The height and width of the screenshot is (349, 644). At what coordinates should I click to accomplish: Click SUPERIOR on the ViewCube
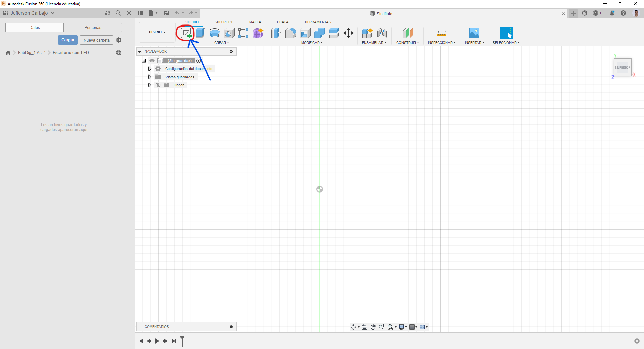pos(623,67)
